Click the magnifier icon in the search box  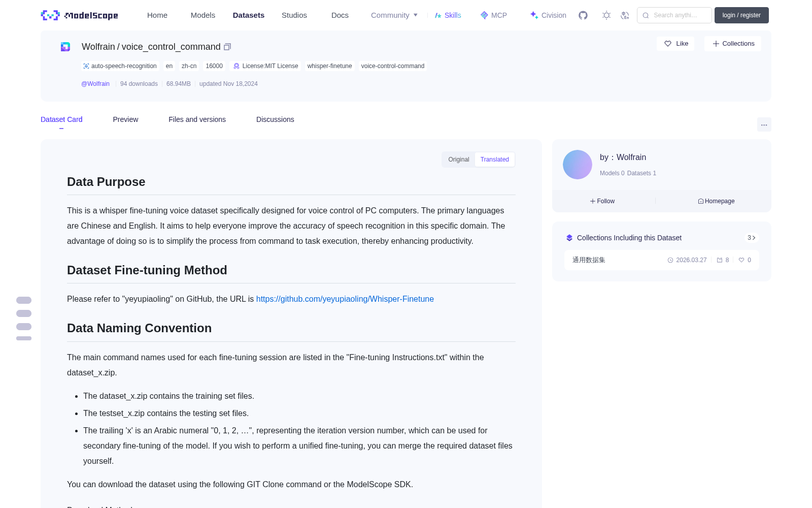646,15
